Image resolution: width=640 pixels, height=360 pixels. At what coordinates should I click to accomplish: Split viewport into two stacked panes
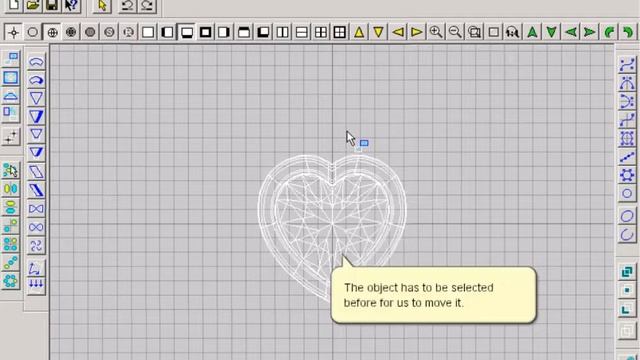(301, 32)
